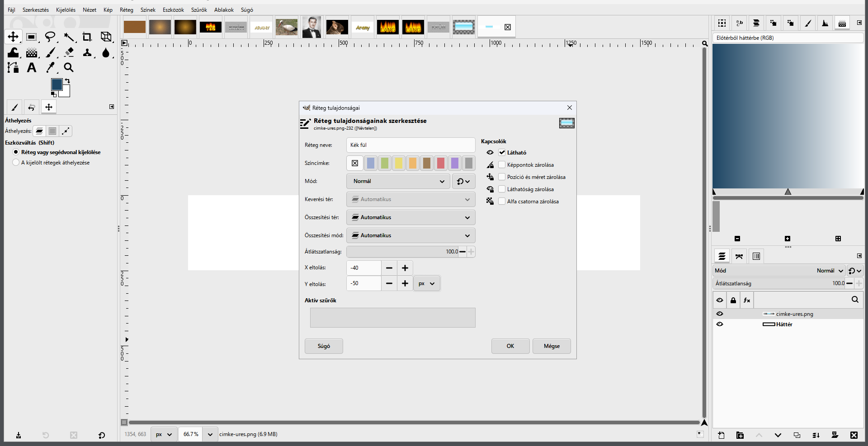Pick the red color tag swatch
868x446 pixels.
(x=441, y=163)
